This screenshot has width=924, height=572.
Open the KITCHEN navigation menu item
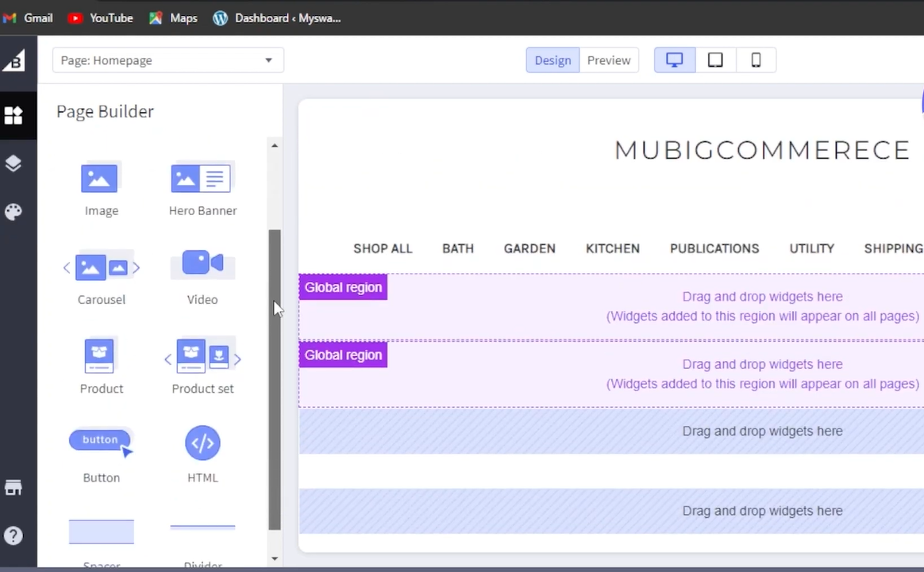[612, 249]
